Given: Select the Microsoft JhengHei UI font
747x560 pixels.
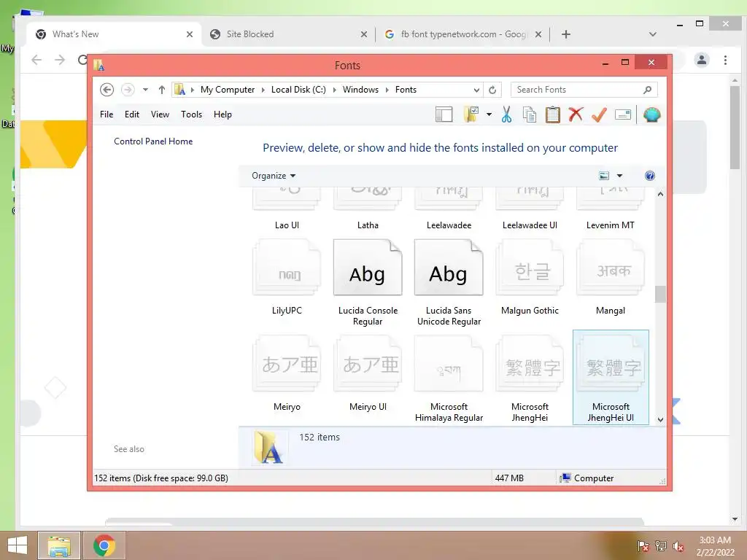Looking at the screenshot, I should 611,377.
